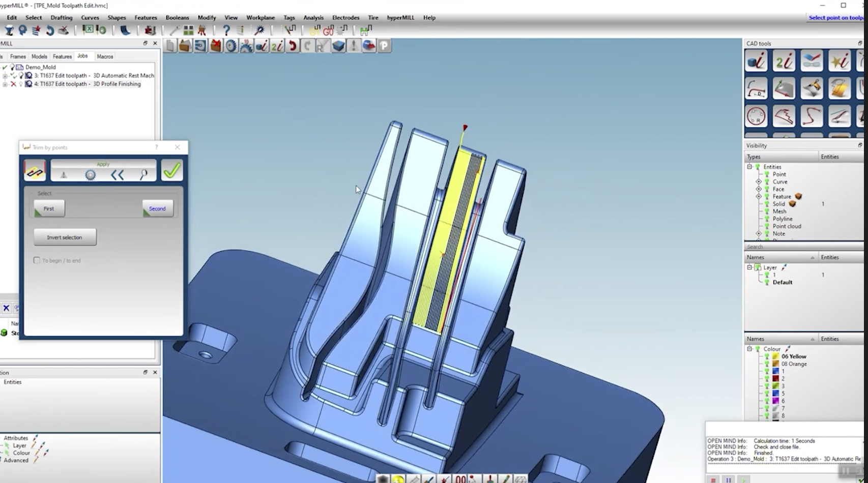The height and width of the screenshot is (483, 868).
Task: Enable the To begin / to end checkbox
Action: (37, 260)
